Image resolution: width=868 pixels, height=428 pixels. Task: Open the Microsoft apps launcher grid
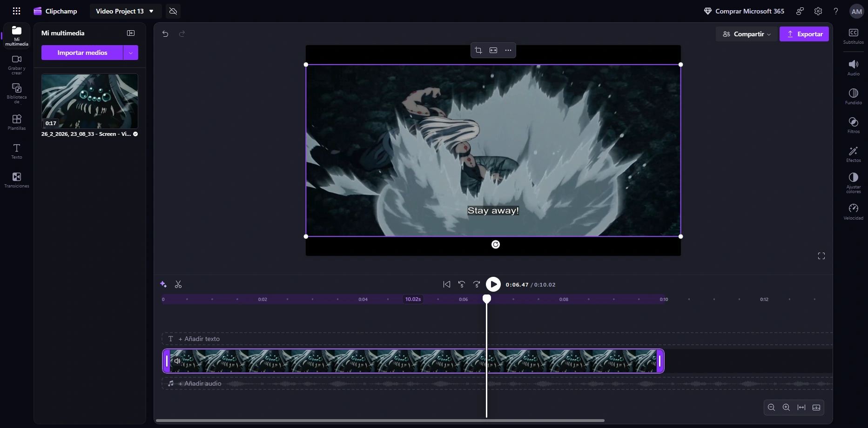click(16, 11)
